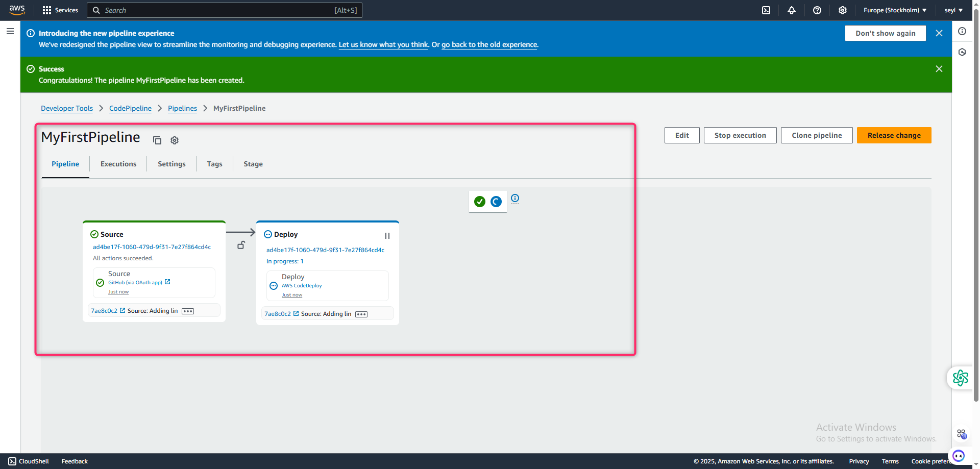The height and width of the screenshot is (469, 980).
Task: Click Just now timestamp under Source action
Action: 118,292
